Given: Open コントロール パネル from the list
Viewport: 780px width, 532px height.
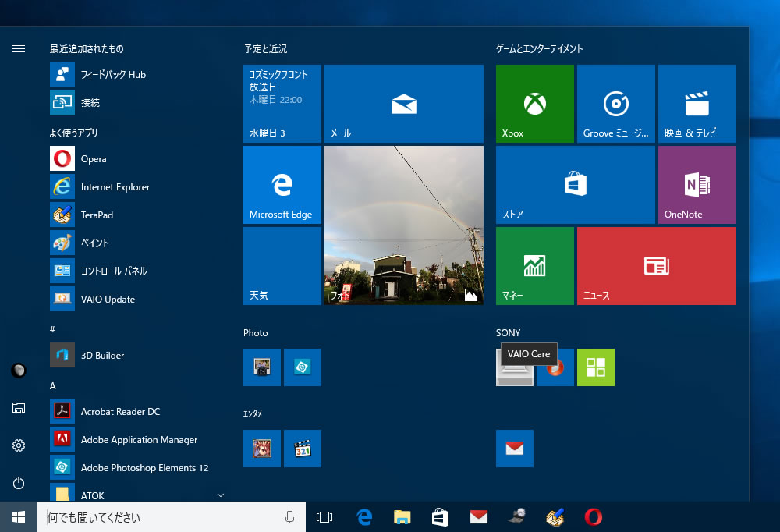Looking at the screenshot, I should (x=134, y=271).
